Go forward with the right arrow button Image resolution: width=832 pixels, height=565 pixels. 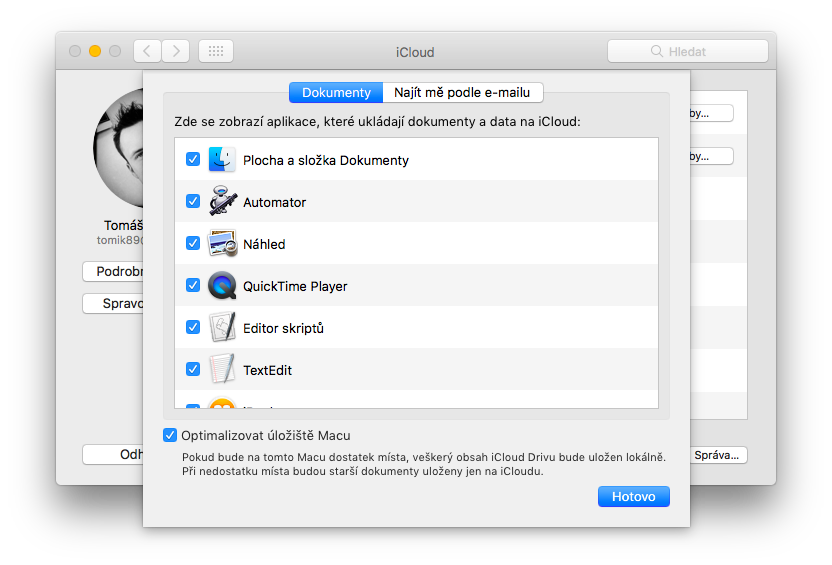point(176,51)
